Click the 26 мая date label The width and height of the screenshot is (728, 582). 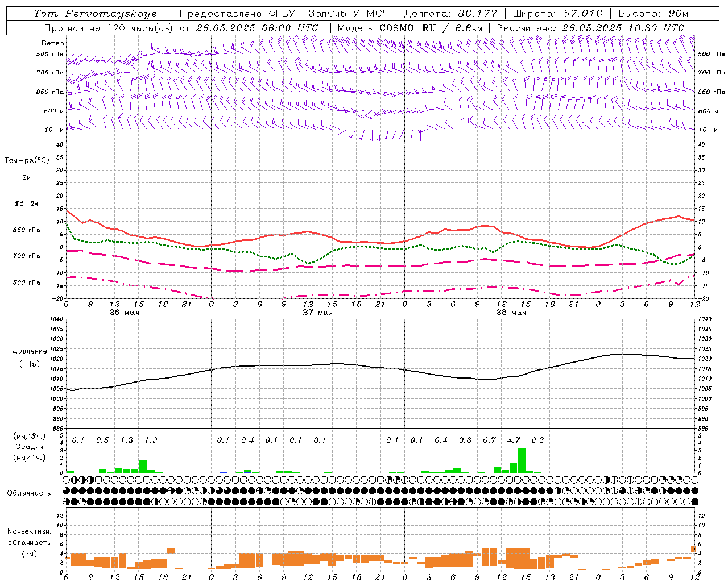pyautogui.click(x=124, y=312)
